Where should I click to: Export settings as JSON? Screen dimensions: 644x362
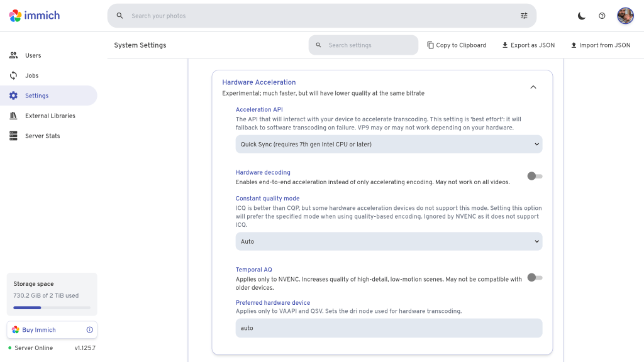(528, 45)
